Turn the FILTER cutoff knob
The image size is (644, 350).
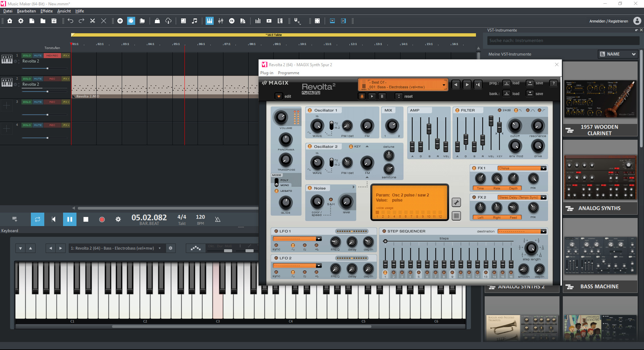515,126
